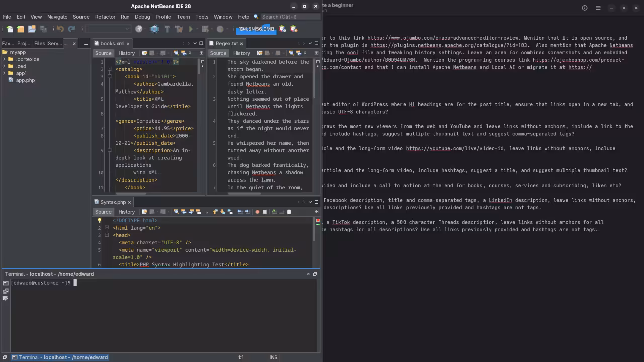
Task: Save all open files via Save All icon
Action: (43, 29)
